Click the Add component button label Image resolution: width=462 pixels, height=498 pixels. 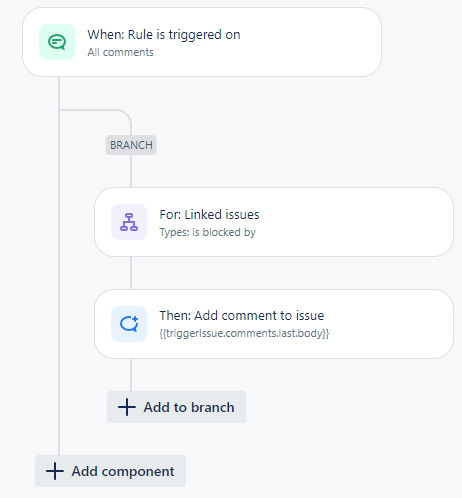point(123,471)
